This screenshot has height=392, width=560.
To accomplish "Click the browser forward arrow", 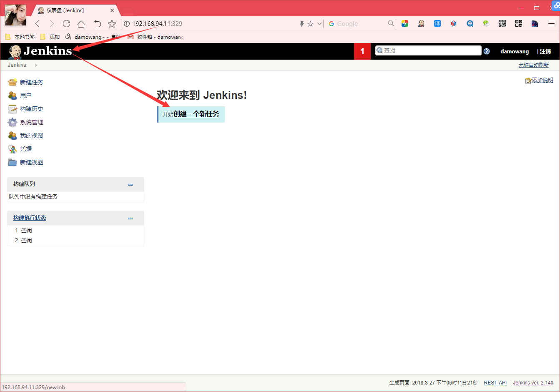I will pyautogui.click(x=52, y=24).
